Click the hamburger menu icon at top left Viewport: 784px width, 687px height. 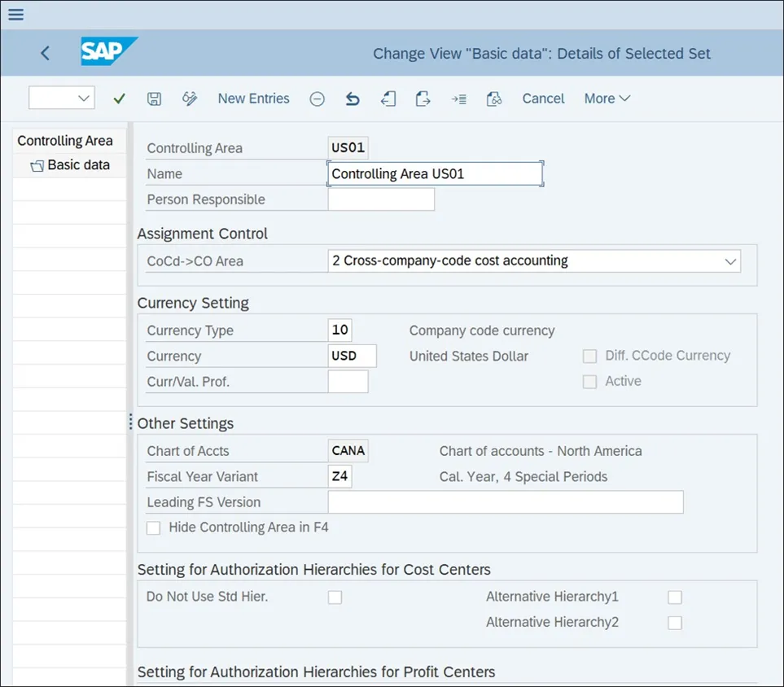tap(15, 15)
